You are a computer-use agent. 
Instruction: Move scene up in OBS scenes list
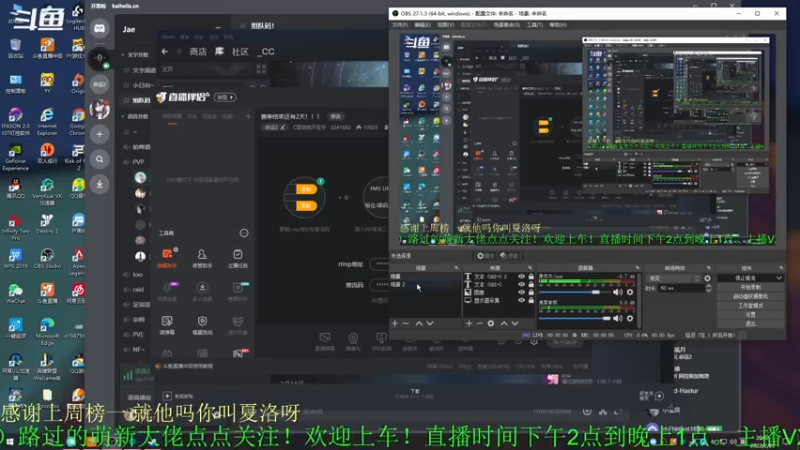pyautogui.click(x=419, y=323)
